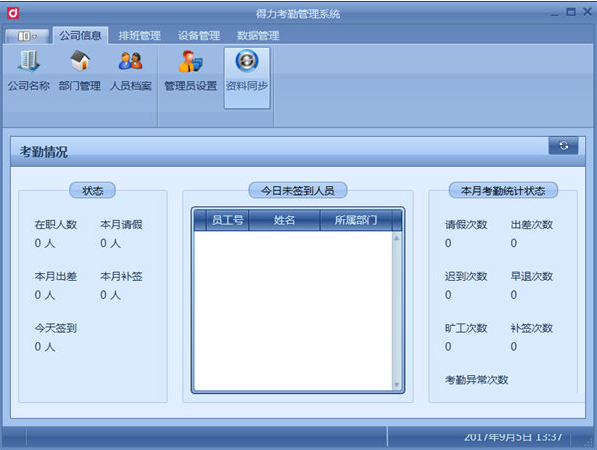Click the 资料同步 data sync icon
The width and height of the screenshot is (597, 450).
[x=247, y=78]
